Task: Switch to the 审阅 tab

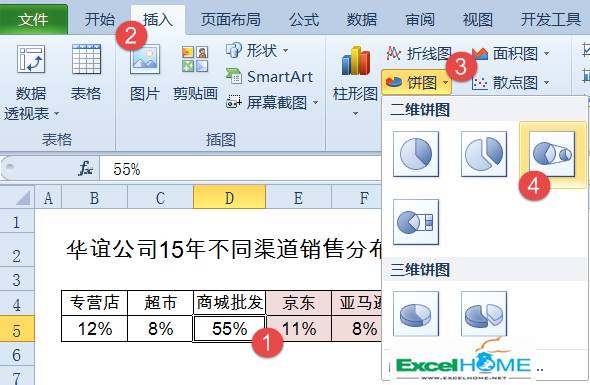Action: pyautogui.click(x=420, y=20)
